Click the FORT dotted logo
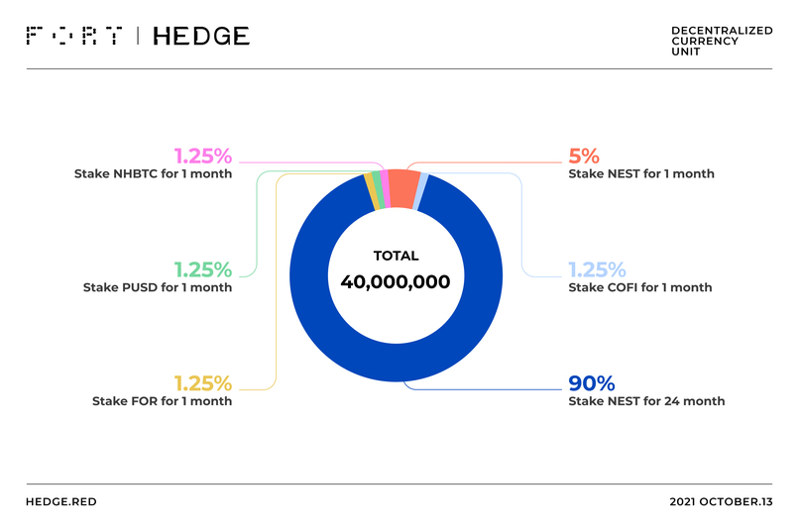Screen dimensions: 799x532 (74, 36)
